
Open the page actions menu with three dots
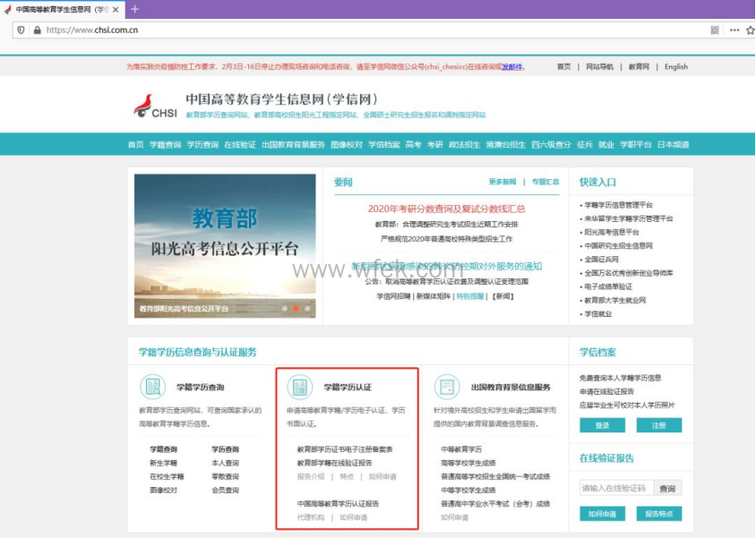tap(734, 28)
